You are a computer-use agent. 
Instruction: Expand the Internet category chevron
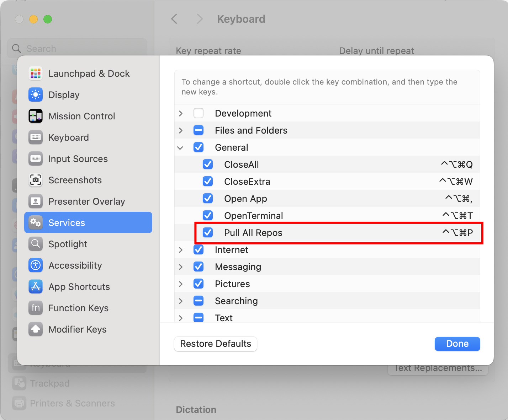[x=181, y=250]
